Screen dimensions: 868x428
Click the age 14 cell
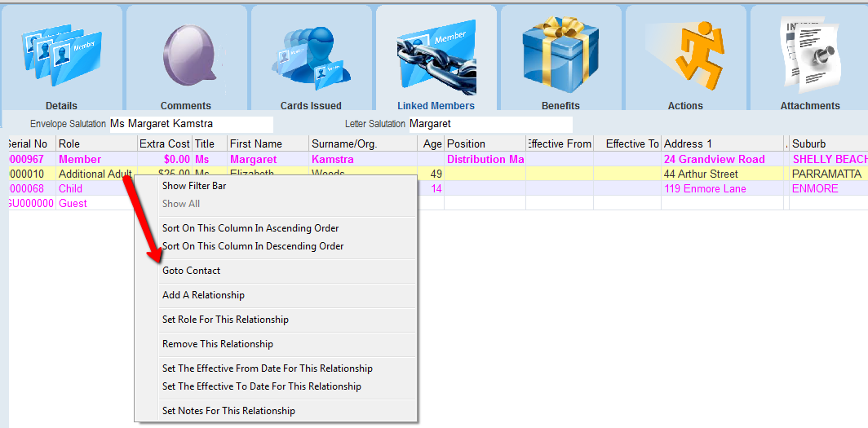click(432, 188)
